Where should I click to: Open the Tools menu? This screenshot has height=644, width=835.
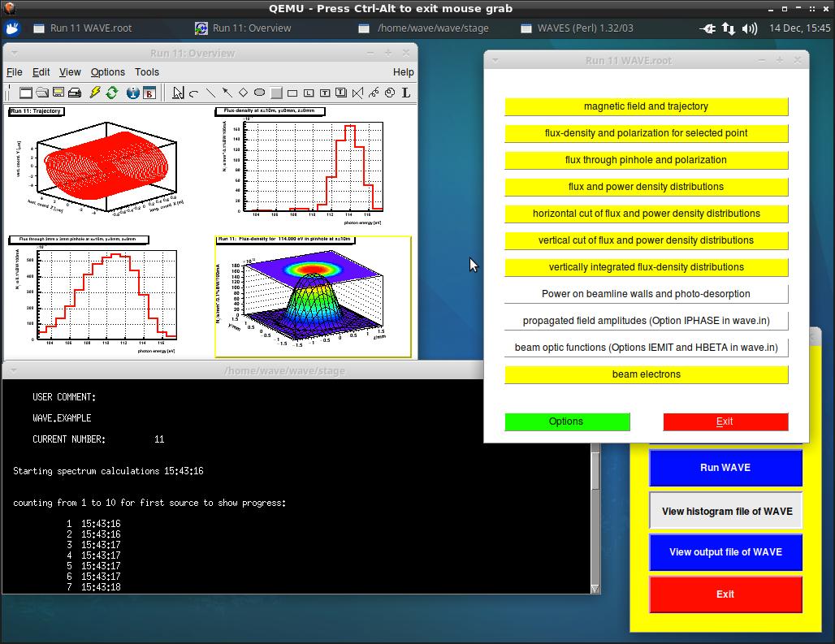pyautogui.click(x=146, y=72)
